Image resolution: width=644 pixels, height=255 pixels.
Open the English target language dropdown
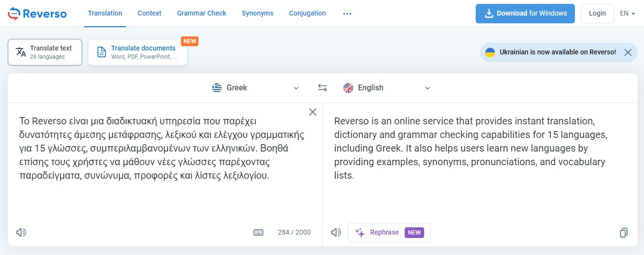387,88
